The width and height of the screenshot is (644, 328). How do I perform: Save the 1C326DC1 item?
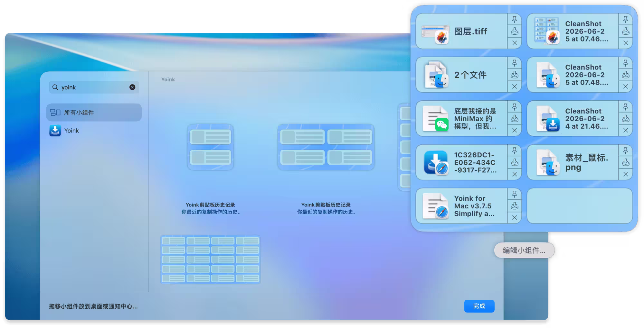click(x=515, y=162)
